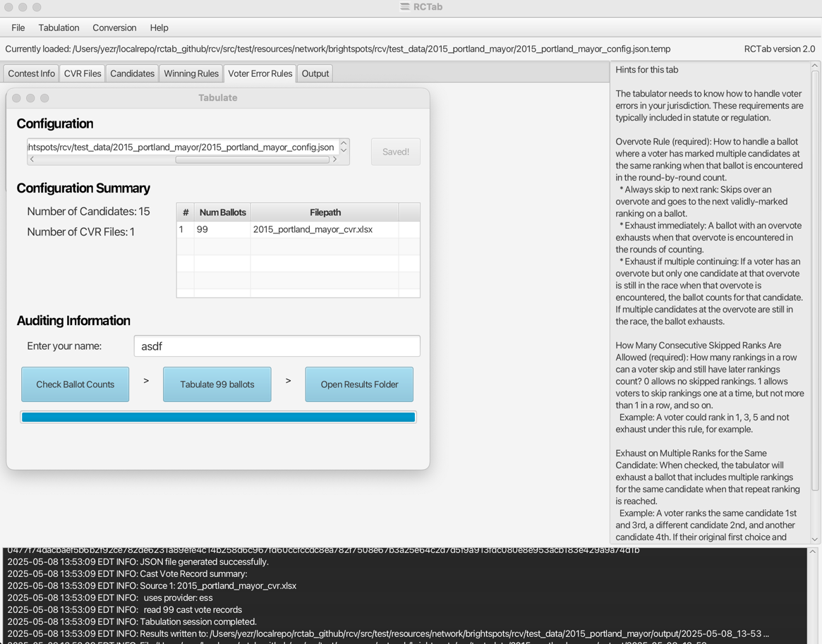Switch to the CVR Files tab
Screen dimensions: 822x644
coord(83,73)
